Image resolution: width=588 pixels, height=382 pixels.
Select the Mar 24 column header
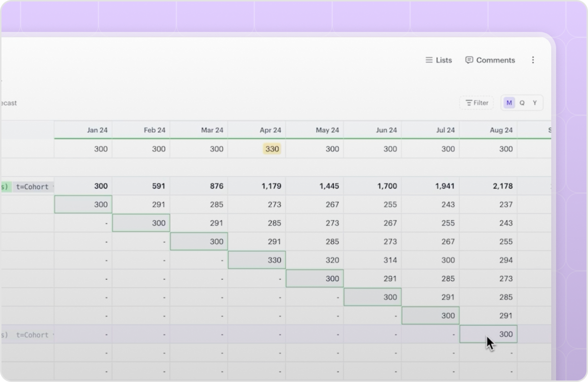pyautogui.click(x=199, y=130)
